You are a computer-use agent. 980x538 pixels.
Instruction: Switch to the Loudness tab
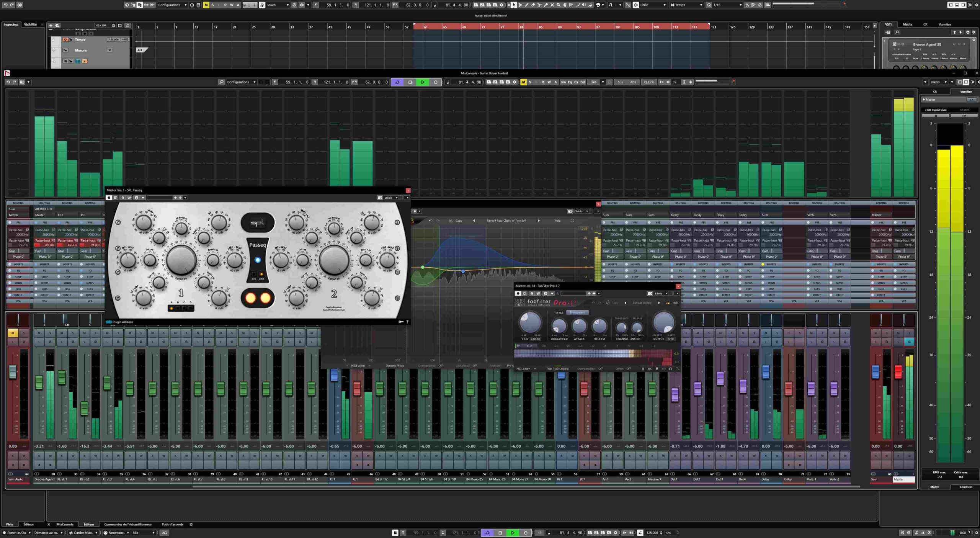coord(966,487)
